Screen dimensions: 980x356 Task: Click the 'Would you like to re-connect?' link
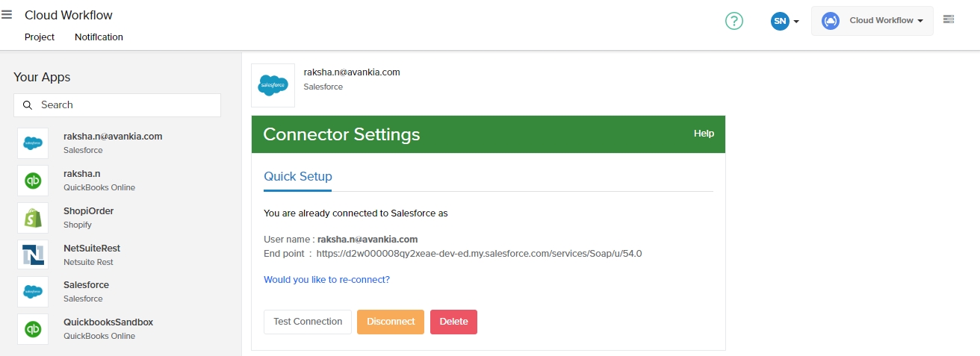[326, 280]
